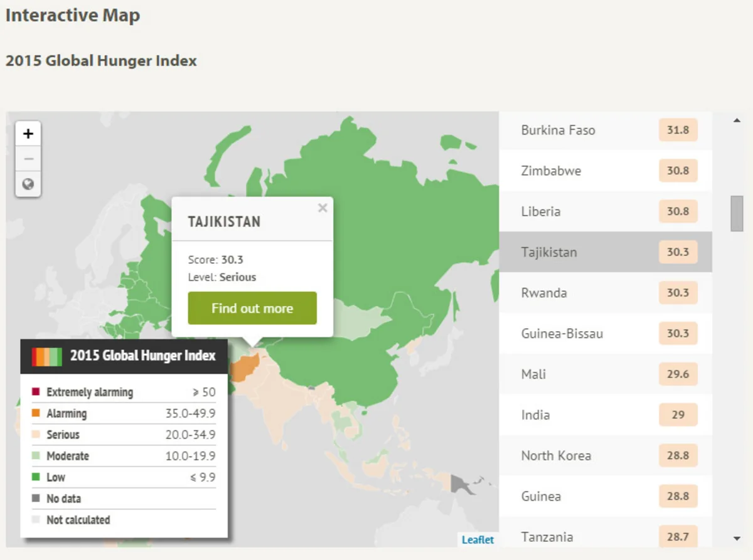This screenshot has height=560, width=753.
Task: Click the Alarming orange legend swatch
Action: pos(36,413)
